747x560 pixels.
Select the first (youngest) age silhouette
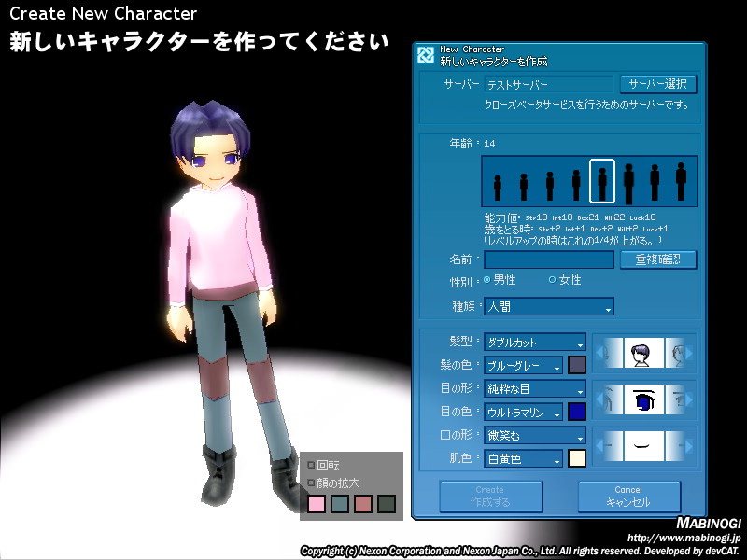point(498,188)
